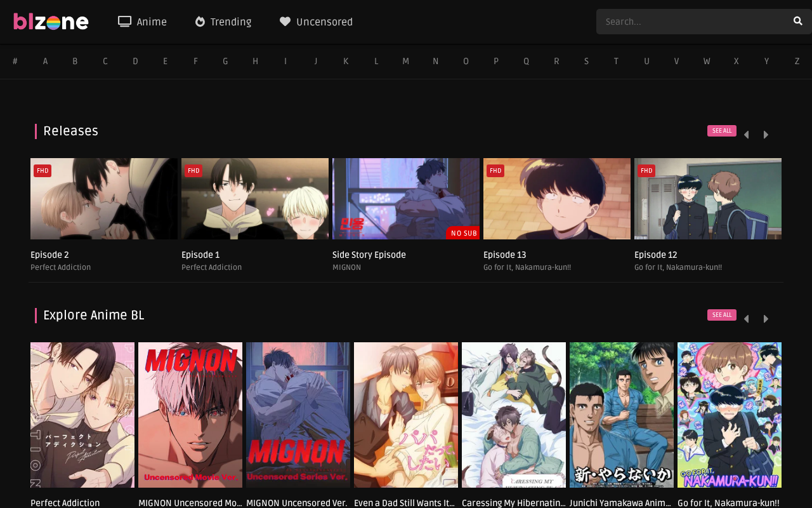Click the Episode 12 title link
Image resolution: width=812 pixels, height=508 pixels.
[x=656, y=255]
